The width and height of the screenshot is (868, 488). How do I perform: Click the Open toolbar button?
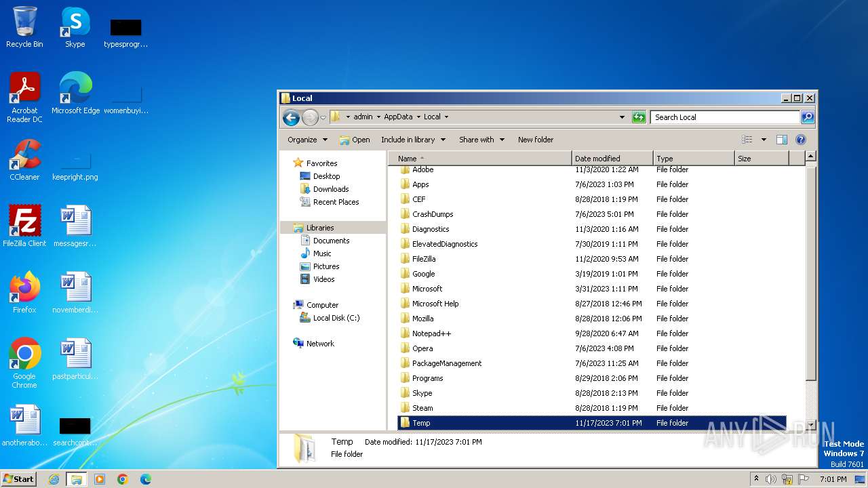pos(355,140)
